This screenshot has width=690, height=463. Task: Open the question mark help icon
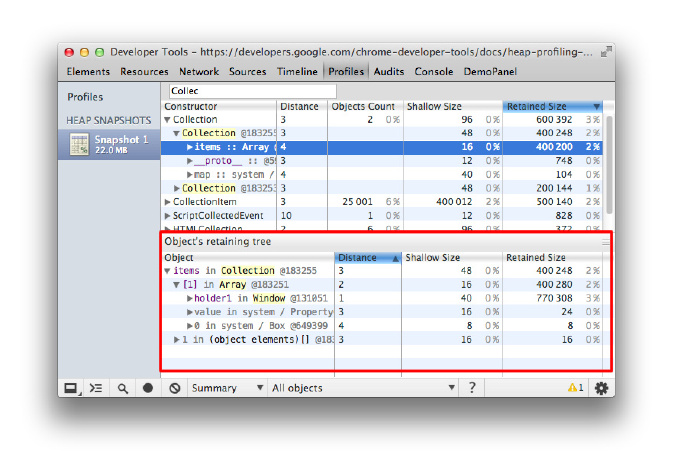pos(472,387)
